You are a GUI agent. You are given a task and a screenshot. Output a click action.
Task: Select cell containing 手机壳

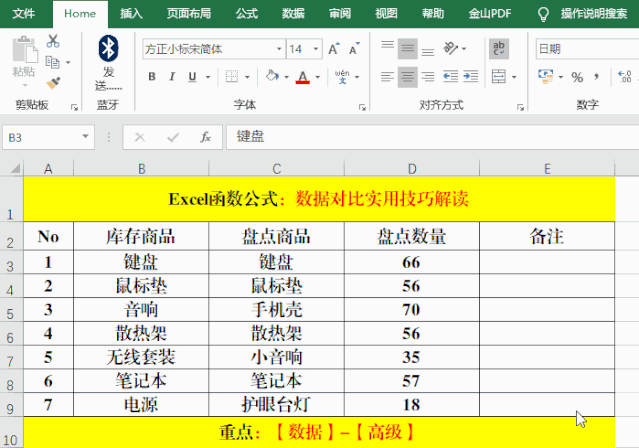click(x=276, y=310)
